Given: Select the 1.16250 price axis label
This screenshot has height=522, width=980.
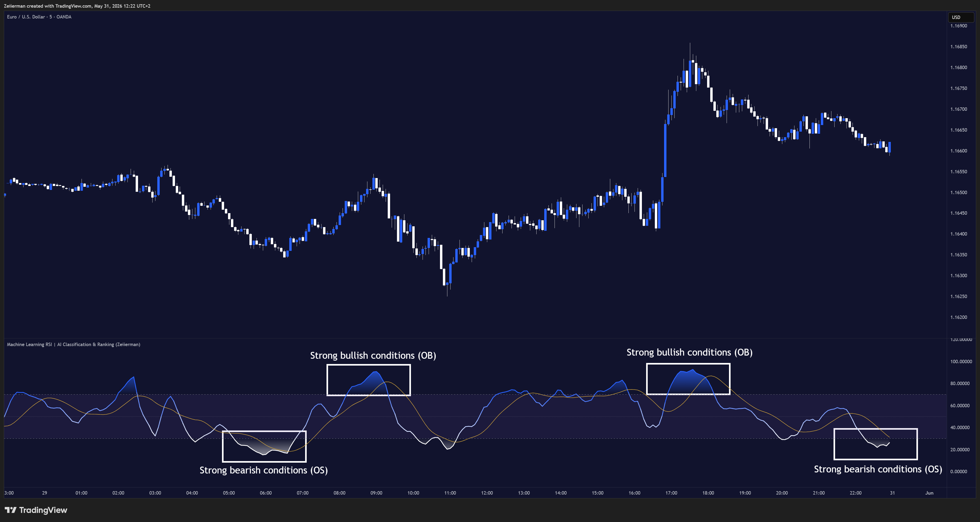Looking at the screenshot, I should tap(958, 296).
